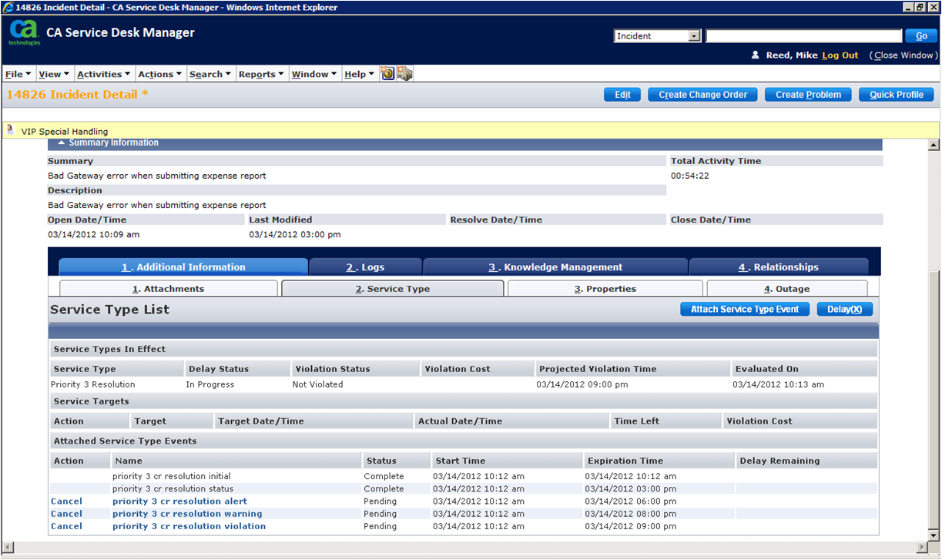
Task: Click the Close Window link
Action: (x=903, y=55)
